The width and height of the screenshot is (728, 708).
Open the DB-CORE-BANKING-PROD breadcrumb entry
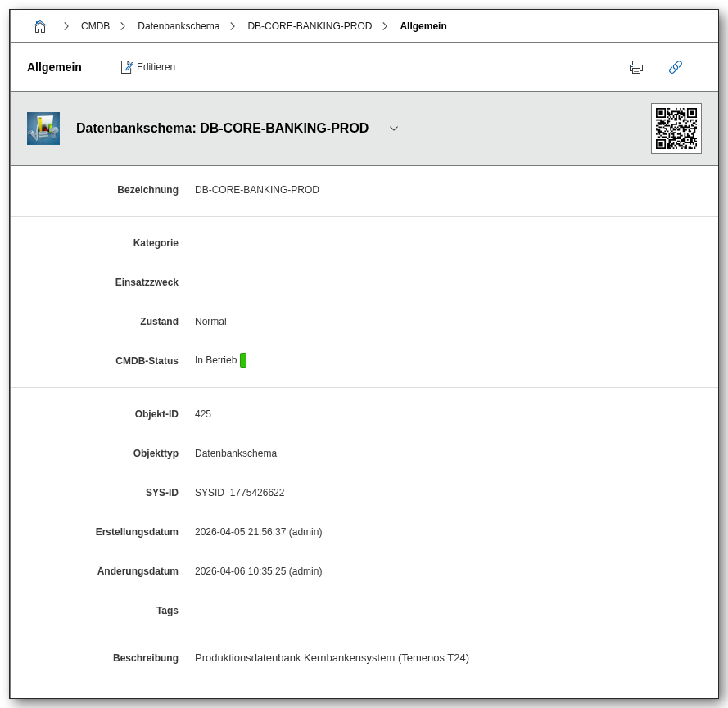click(x=310, y=25)
